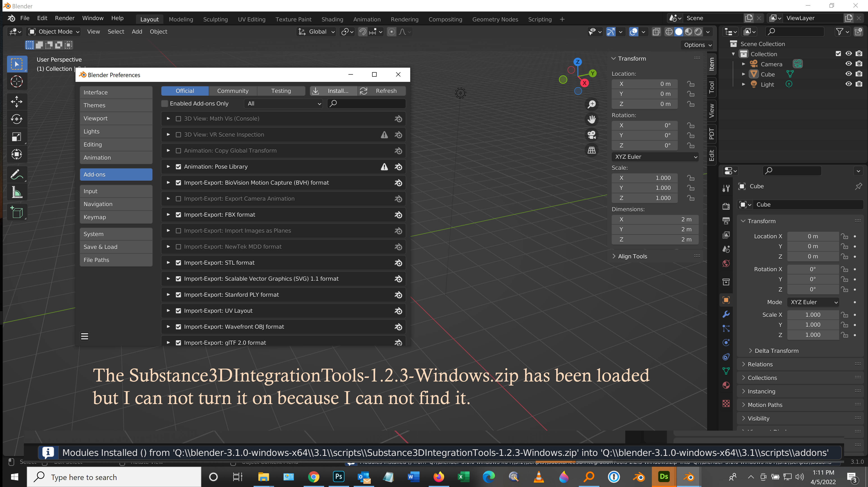Hide the Light object in the outliner
The image size is (868, 487).
pos(849,84)
